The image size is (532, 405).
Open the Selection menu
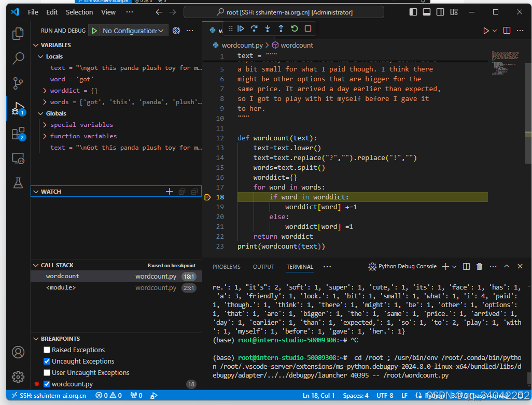[79, 12]
